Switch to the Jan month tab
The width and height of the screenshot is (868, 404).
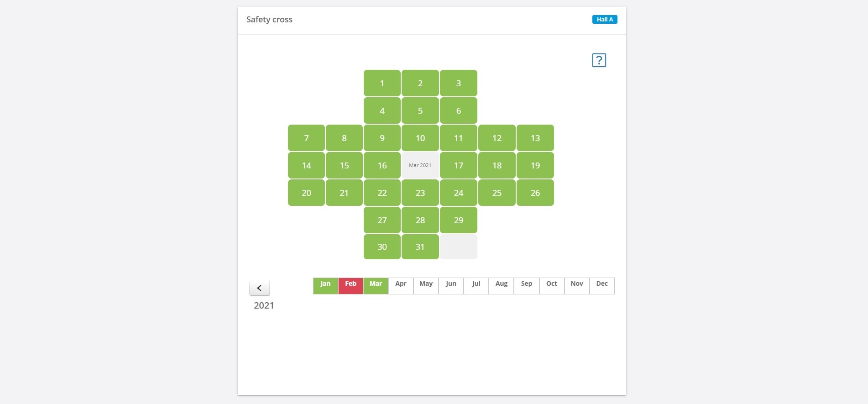click(x=325, y=283)
